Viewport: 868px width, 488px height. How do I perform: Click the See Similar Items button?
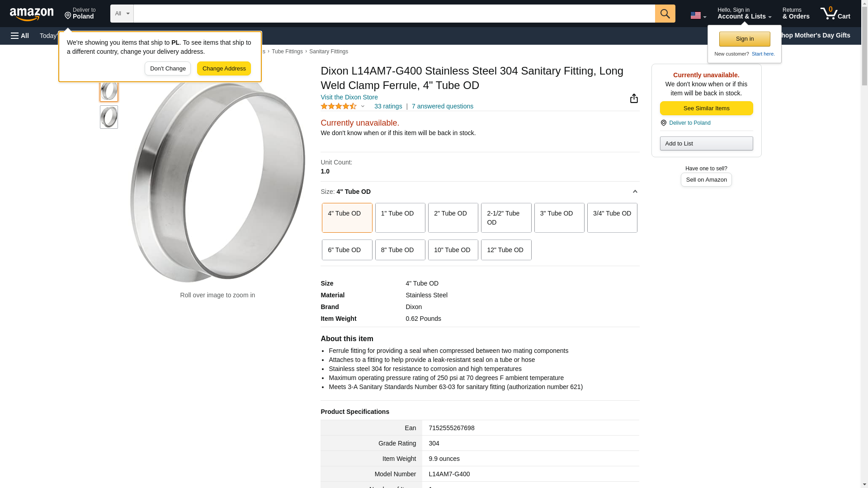706,108
